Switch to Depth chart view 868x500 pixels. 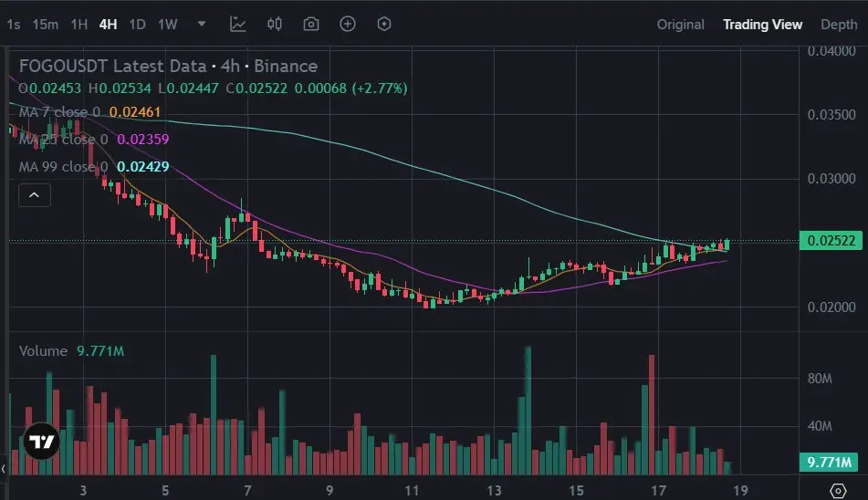pos(839,25)
